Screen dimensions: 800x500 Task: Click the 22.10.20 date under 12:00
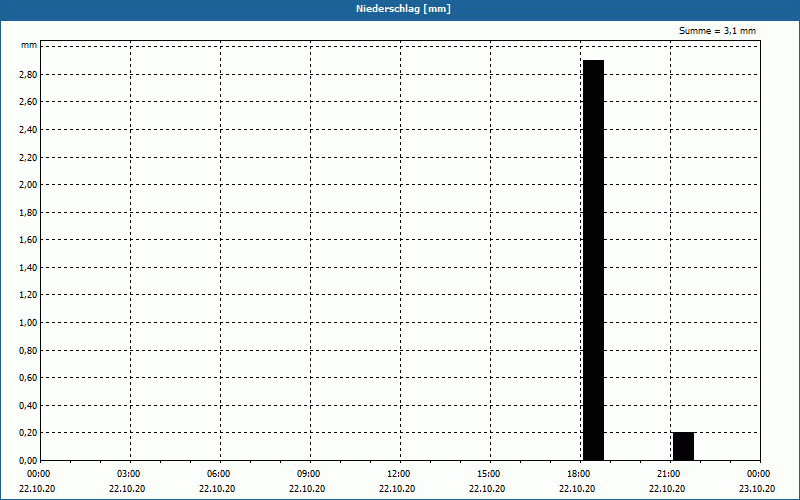click(397, 489)
